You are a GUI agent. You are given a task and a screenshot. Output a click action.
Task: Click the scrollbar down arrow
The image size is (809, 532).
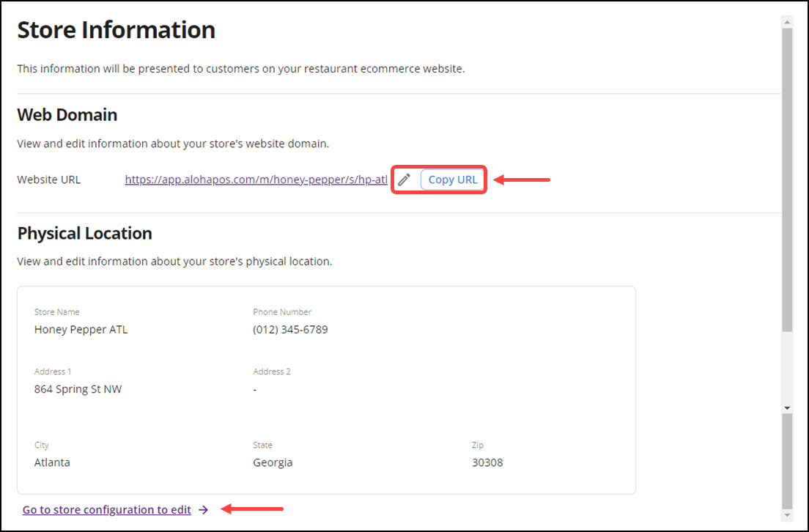point(788,407)
